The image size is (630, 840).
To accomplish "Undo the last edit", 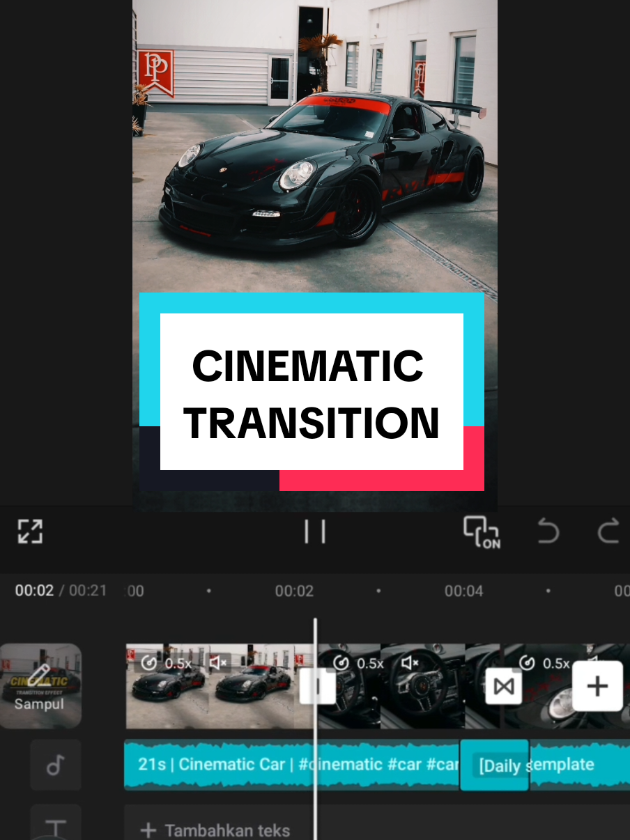I will [x=548, y=532].
